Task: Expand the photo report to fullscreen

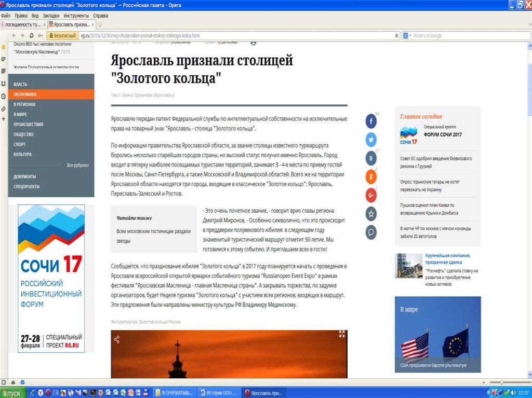Action: point(342,334)
